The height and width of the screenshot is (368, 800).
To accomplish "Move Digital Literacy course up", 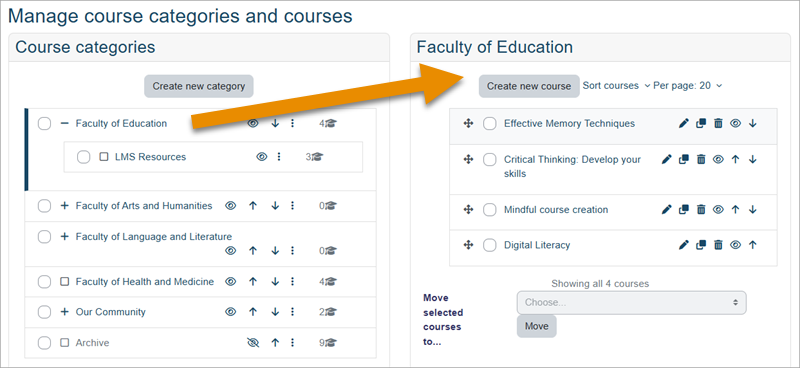I will pos(753,245).
